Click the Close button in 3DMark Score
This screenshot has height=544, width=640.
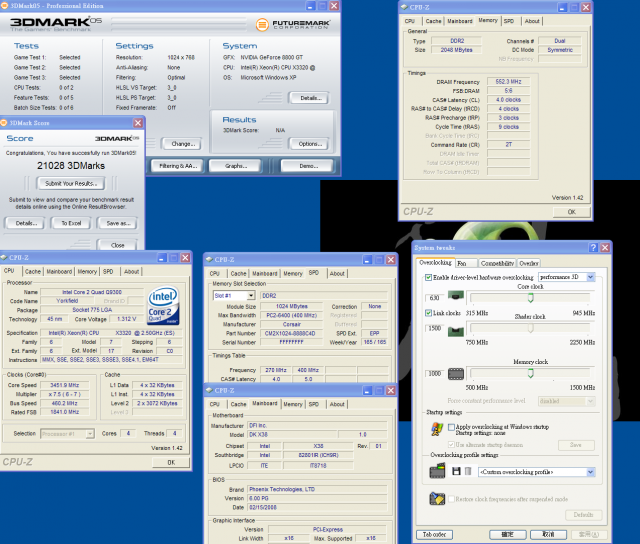click(x=118, y=245)
